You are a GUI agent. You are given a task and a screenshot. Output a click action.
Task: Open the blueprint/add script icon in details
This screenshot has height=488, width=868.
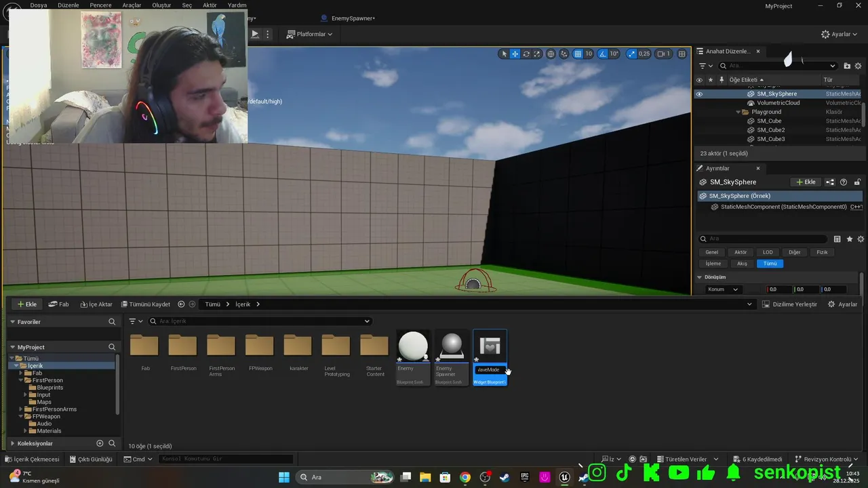point(830,182)
